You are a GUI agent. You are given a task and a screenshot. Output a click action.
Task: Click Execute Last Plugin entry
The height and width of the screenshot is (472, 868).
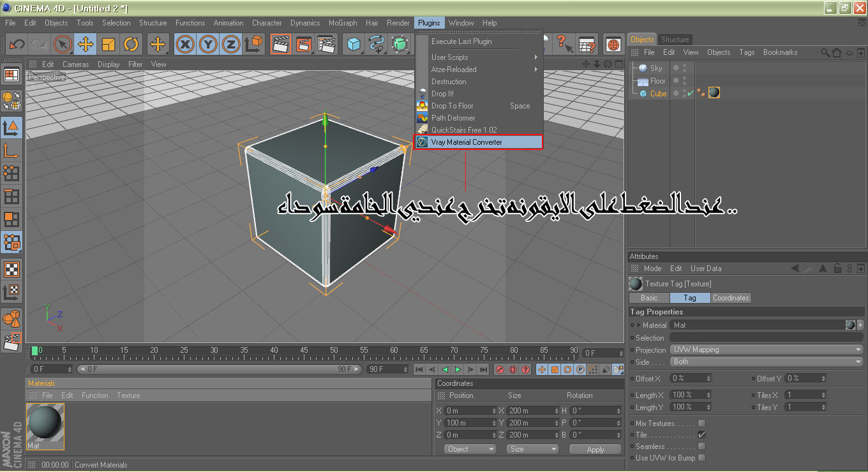tap(479, 41)
